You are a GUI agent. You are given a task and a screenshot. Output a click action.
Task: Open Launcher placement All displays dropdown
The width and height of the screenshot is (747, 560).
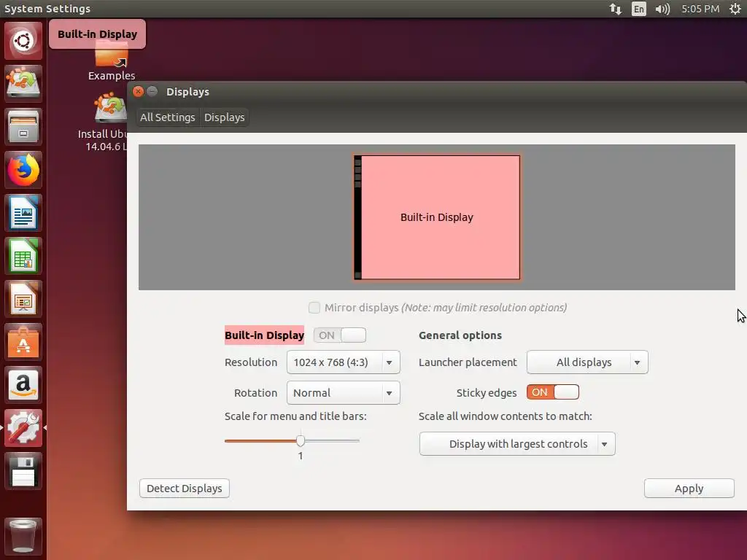[587, 362]
